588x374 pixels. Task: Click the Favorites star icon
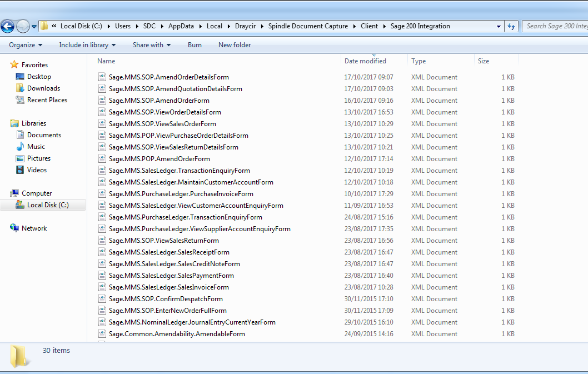(14, 64)
